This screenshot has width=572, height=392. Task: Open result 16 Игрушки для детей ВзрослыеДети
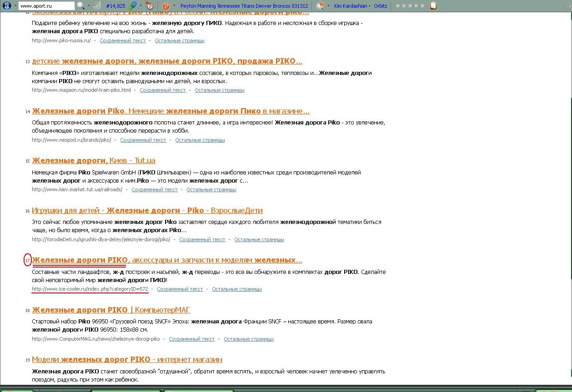coord(147,211)
